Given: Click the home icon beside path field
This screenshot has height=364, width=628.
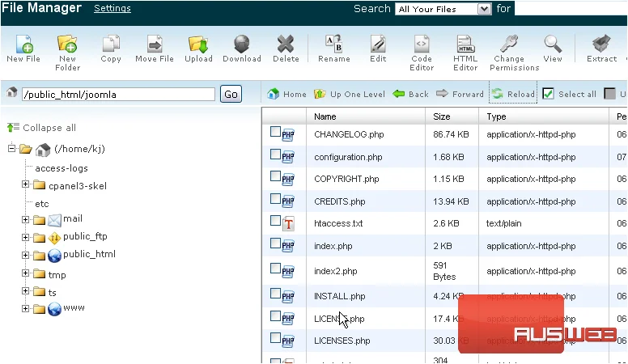Looking at the screenshot, I should (11, 92).
